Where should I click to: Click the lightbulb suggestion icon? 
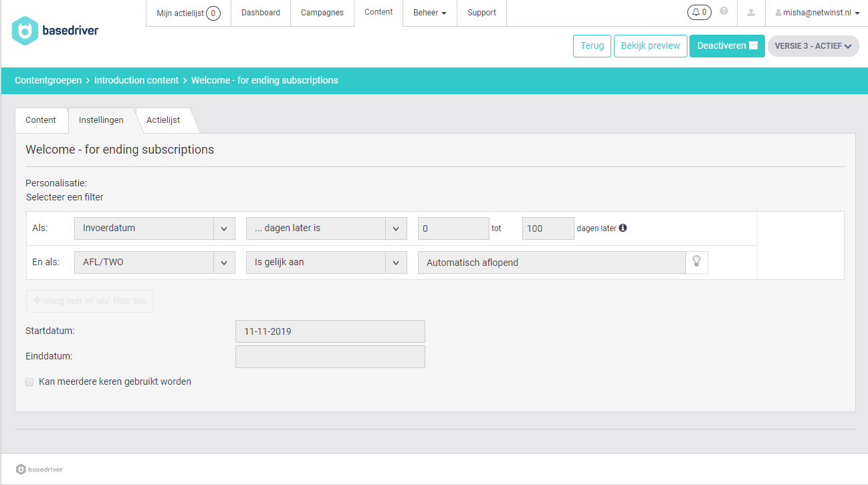point(696,262)
